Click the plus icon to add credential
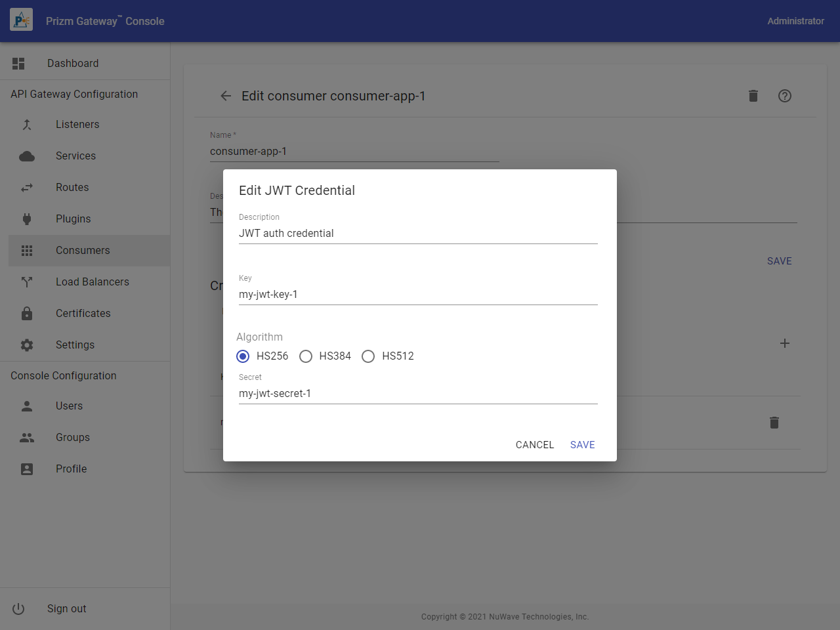Image resolution: width=840 pixels, height=630 pixels. [x=784, y=343]
